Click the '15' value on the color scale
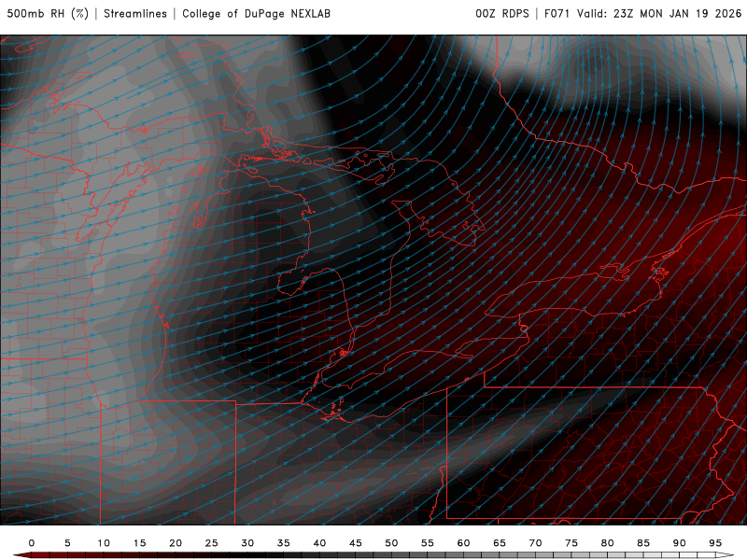Screen dimensions: 747x560 tap(139, 543)
